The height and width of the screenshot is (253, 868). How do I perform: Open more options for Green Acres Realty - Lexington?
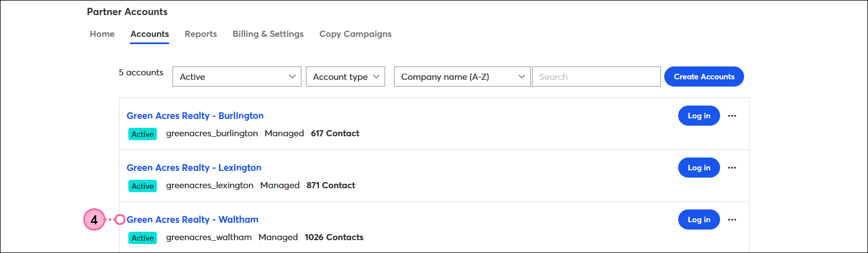click(x=732, y=168)
